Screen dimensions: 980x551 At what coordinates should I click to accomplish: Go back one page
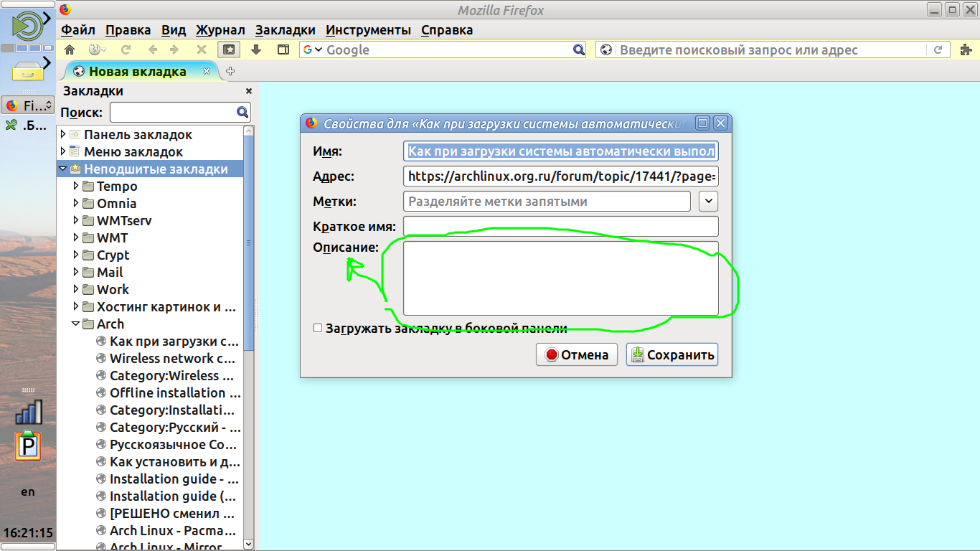(x=152, y=50)
